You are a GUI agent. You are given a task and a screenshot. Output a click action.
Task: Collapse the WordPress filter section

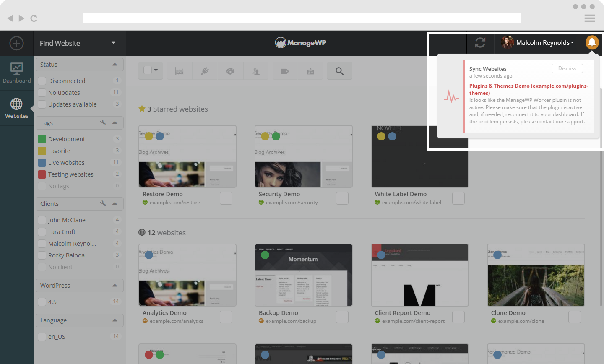[115, 285]
